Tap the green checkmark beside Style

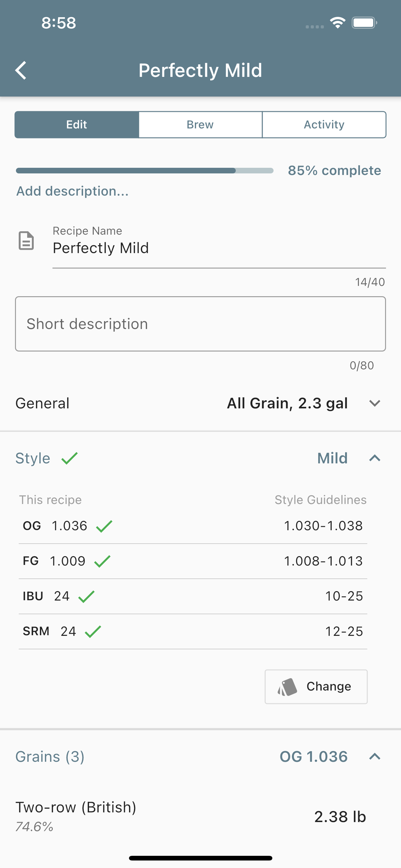pyautogui.click(x=70, y=458)
